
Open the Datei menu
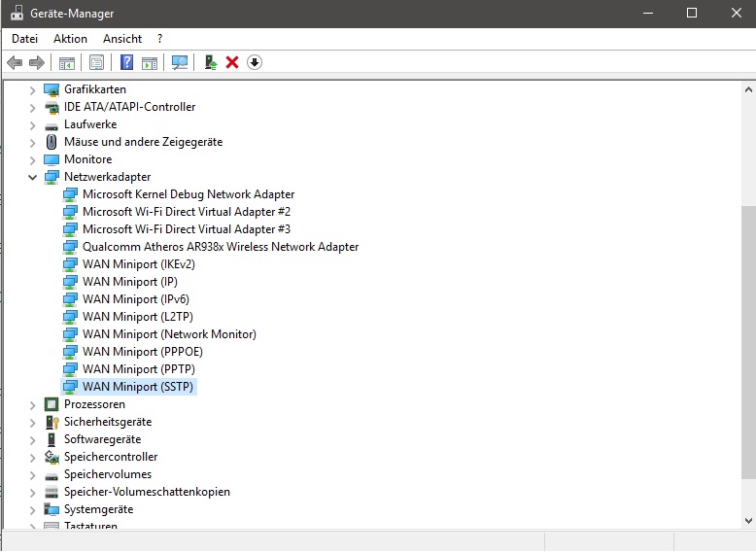coord(24,39)
